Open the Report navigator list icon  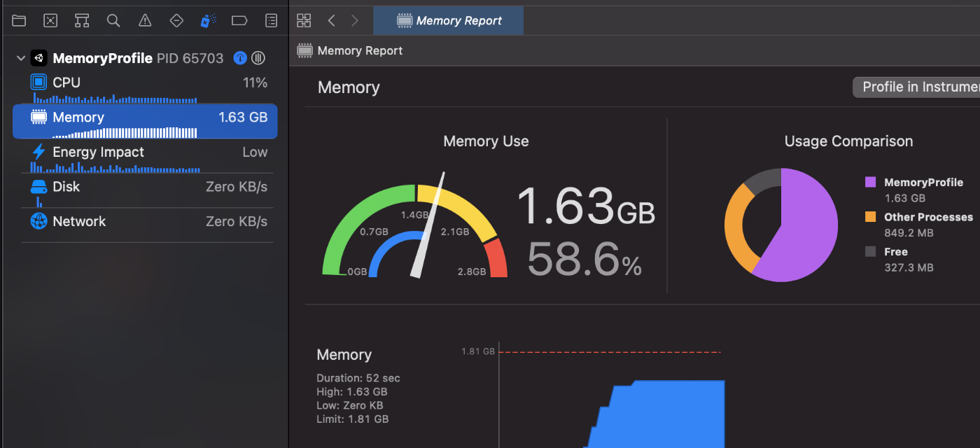pyautogui.click(x=271, y=20)
